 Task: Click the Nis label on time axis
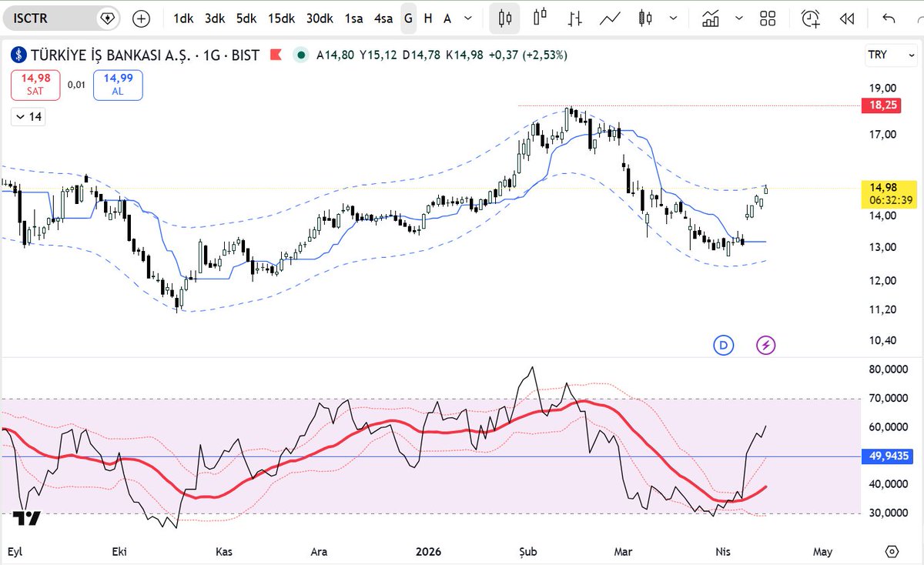(724, 552)
